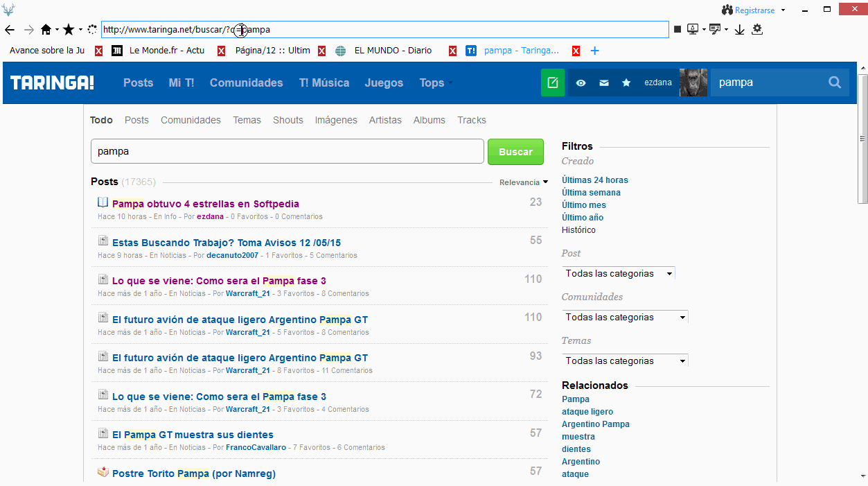Click the people icon next to Registrarse
This screenshot has width=868, height=486.
click(727, 10)
